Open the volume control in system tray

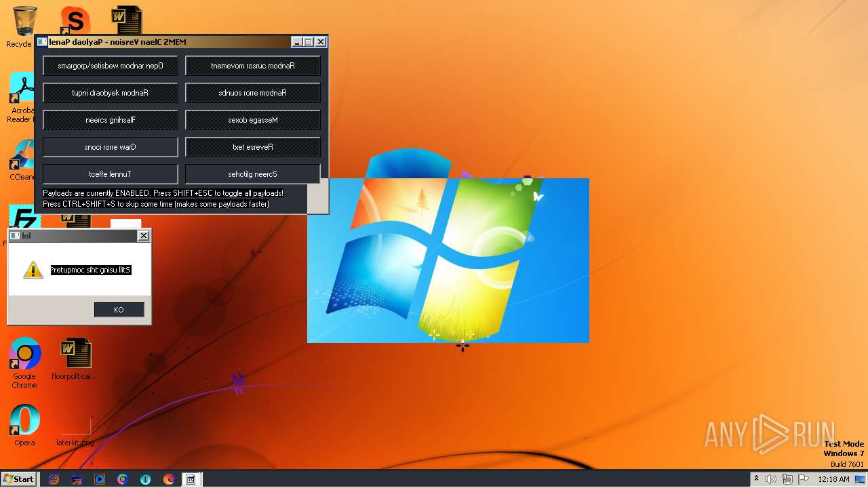pyautogui.click(x=771, y=479)
